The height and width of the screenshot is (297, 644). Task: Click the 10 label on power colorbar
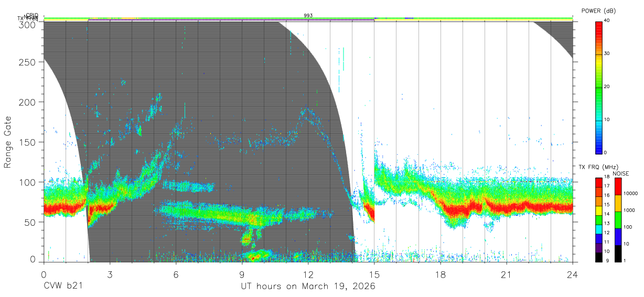[x=607, y=119]
